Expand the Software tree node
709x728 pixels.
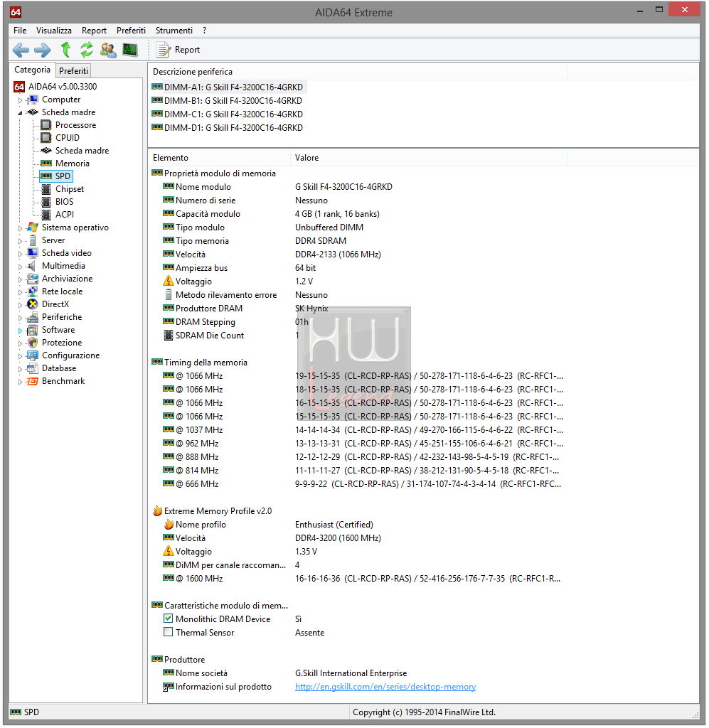click(20, 331)
